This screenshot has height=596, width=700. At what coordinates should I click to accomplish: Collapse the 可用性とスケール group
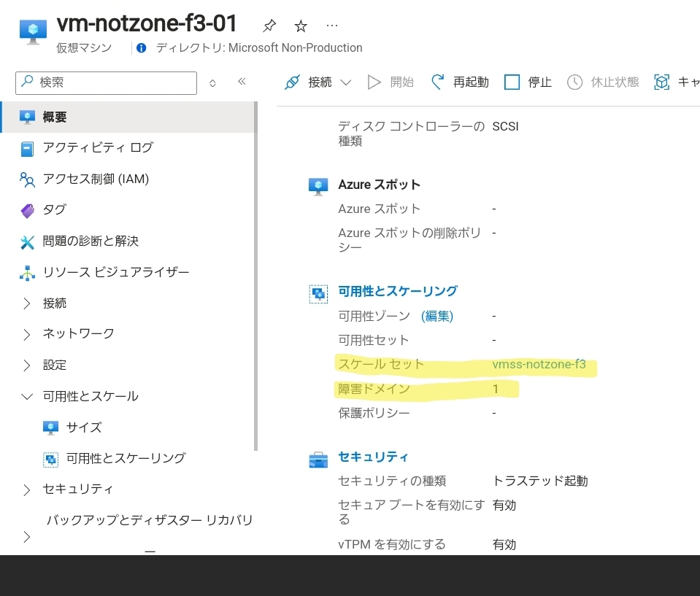pos(27,397)
